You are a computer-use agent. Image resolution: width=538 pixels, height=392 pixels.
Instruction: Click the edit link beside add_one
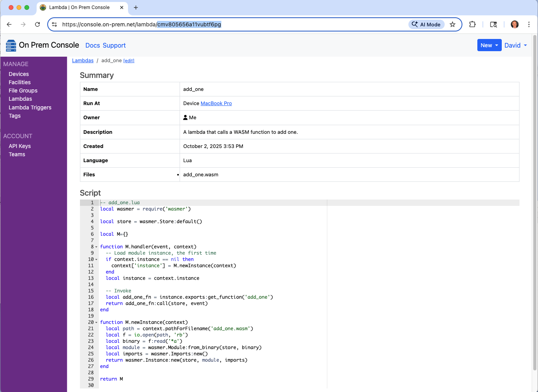[x=129, y=61]
